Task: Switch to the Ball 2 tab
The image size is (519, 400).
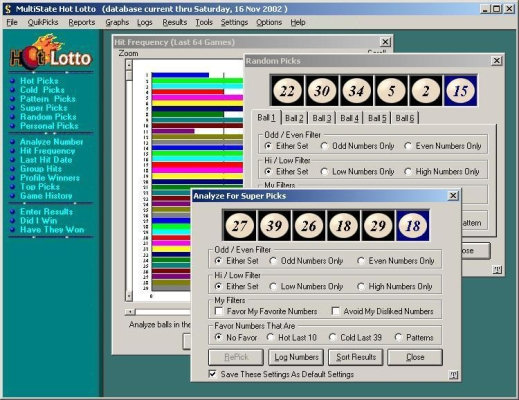Action: click(x=294, y=118)
